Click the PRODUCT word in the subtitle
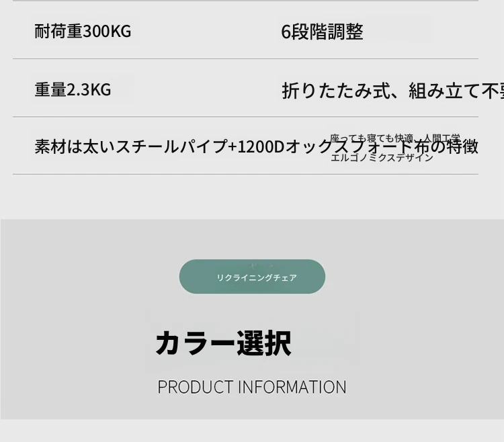The width and height of the screenshot is (504, 442). (195, 387)
